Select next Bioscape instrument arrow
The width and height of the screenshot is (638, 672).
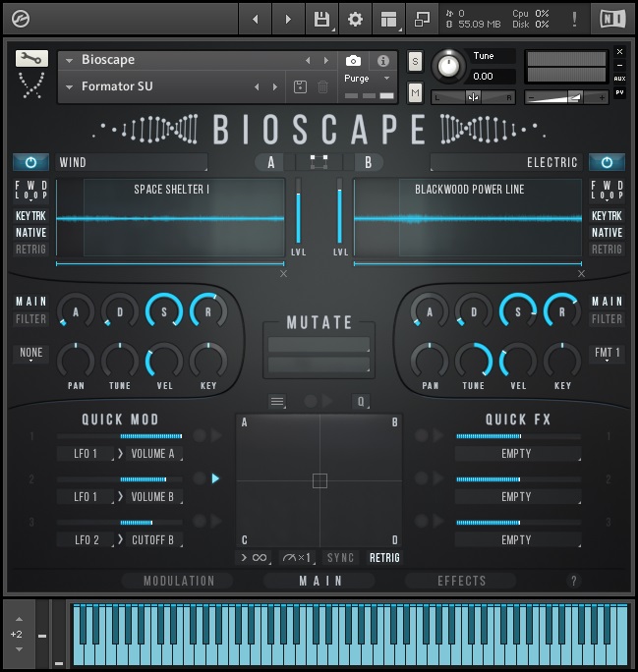pos(326,61)
